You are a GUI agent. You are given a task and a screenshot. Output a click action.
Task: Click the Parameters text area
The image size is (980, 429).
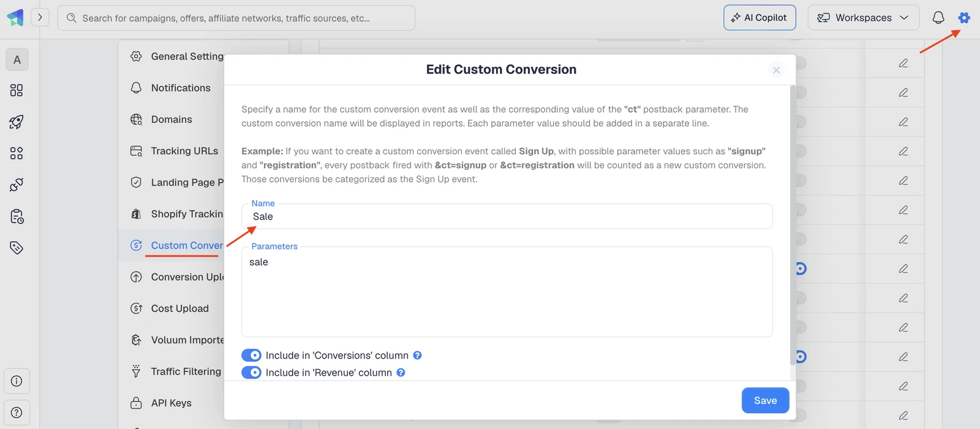point(507,292)
